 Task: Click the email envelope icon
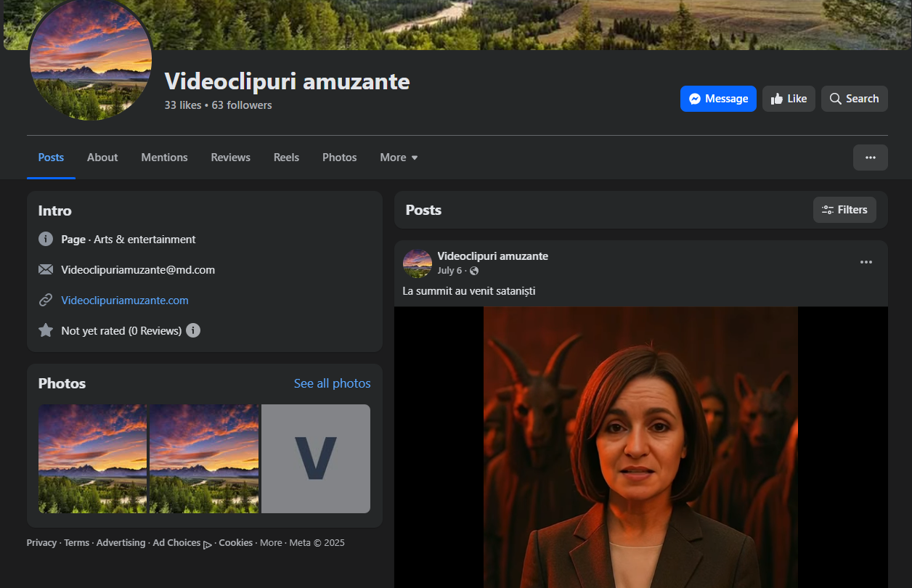46,269
